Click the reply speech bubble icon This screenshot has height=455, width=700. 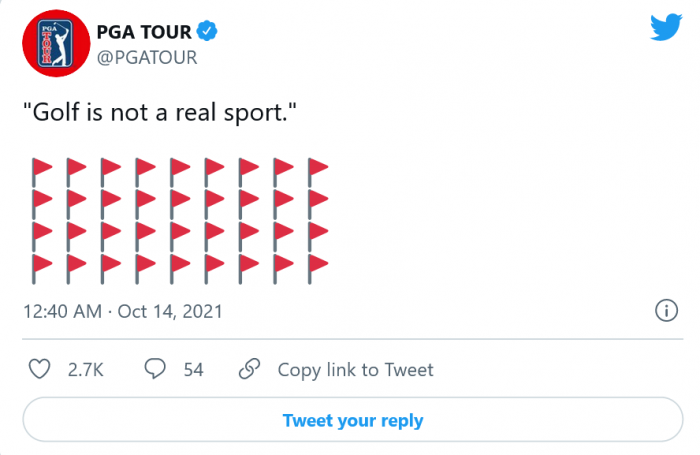[x=155, y=369]
